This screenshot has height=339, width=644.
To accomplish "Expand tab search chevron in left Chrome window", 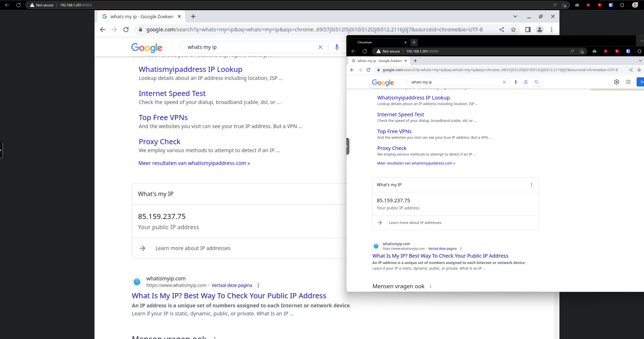I will coord(515,17).
